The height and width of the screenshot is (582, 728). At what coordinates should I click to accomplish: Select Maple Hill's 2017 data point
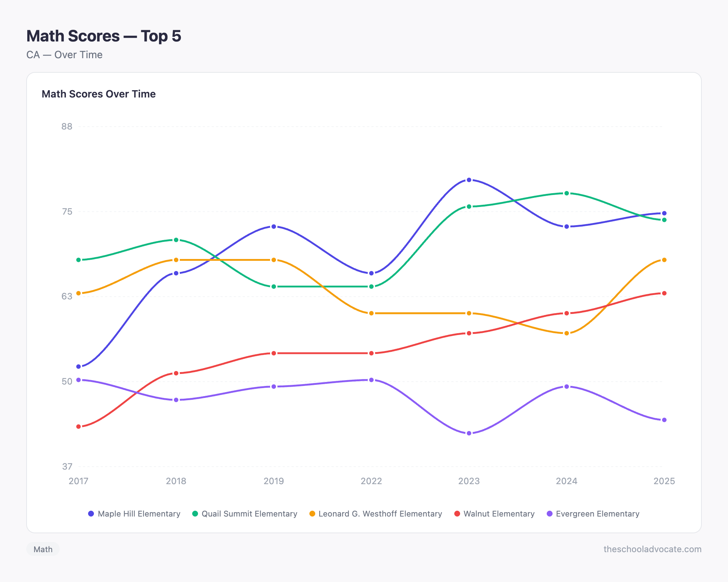79,366
